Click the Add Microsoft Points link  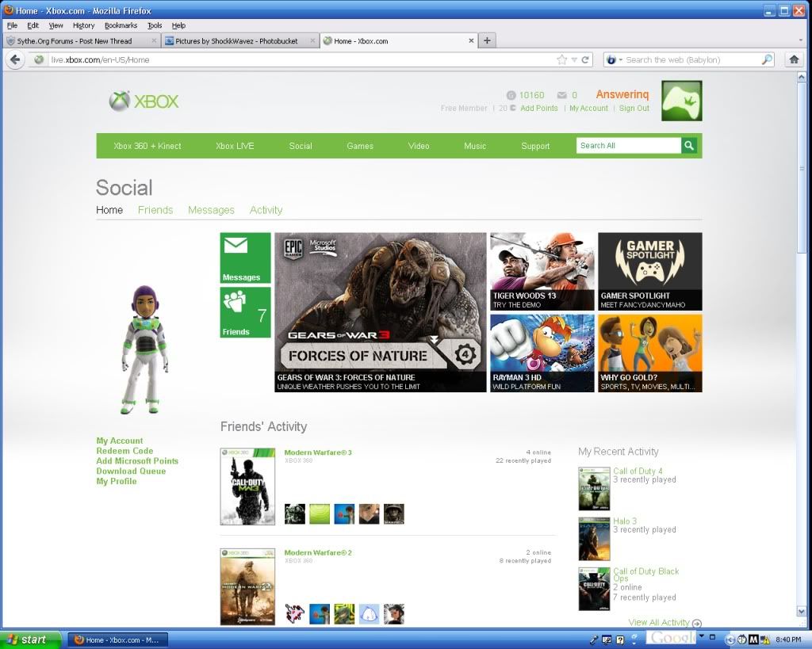137,461
